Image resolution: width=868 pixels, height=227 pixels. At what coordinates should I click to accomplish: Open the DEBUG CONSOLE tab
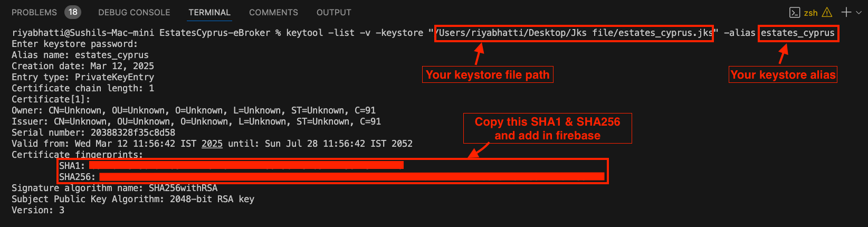[134, 12]
